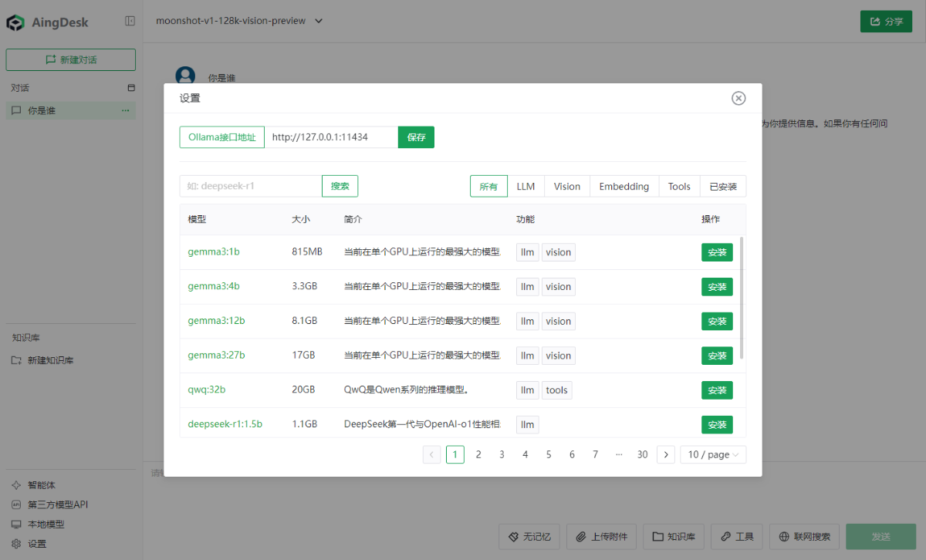Open 本地模型 in the sidebar

pos(39,524)
